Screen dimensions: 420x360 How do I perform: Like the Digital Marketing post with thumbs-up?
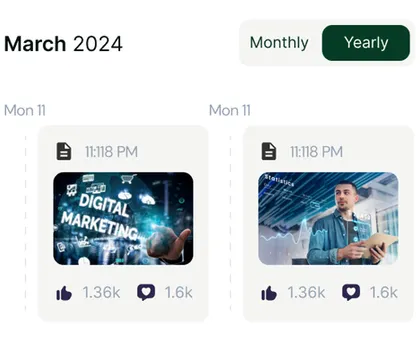point(64,293)
